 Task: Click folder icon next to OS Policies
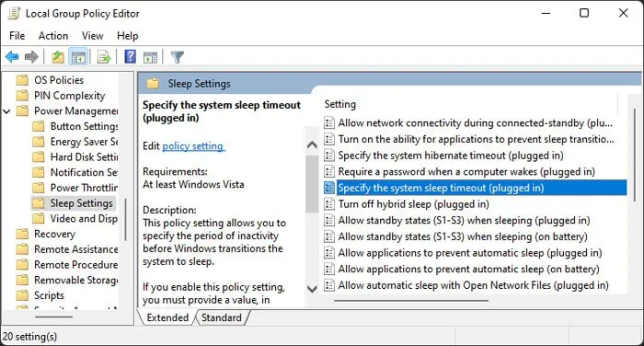coord(22,80)
